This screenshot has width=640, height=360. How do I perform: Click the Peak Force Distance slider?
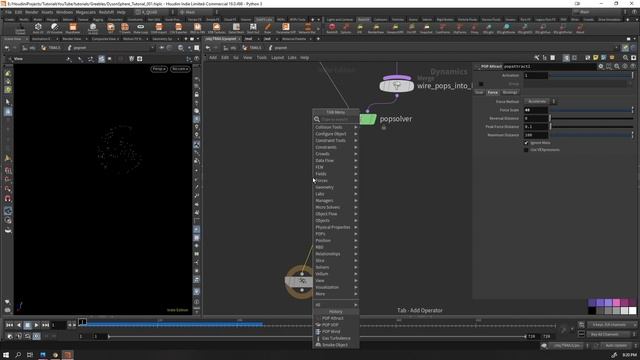click(x=591, y=127)
